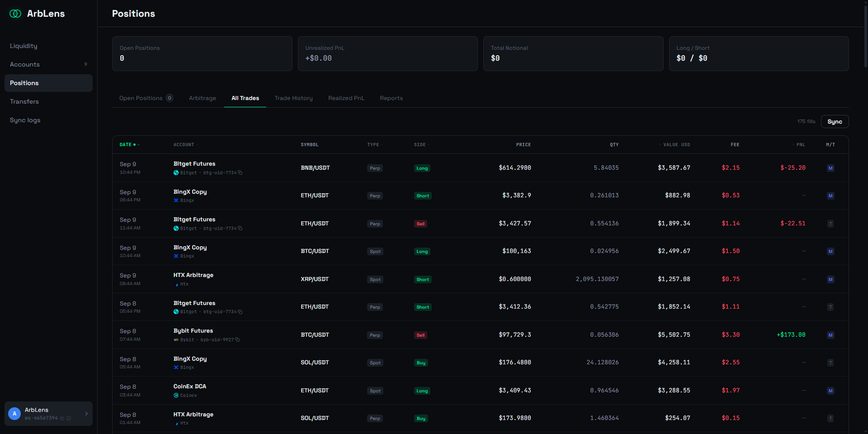Screen dimensions: 868x434
Task: Click the Perp tag on BTC/USDT Bybit row
Action: pos(375,335)
